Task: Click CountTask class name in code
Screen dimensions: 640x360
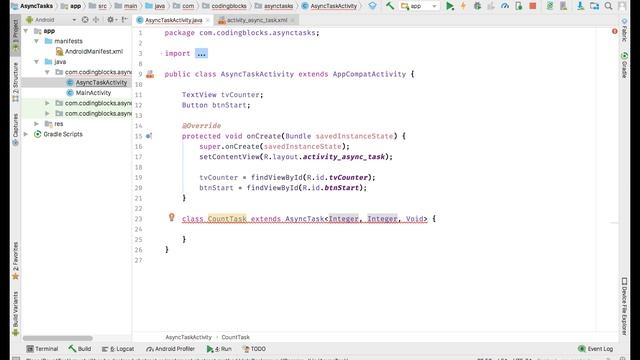Action: tap(227, 219)
